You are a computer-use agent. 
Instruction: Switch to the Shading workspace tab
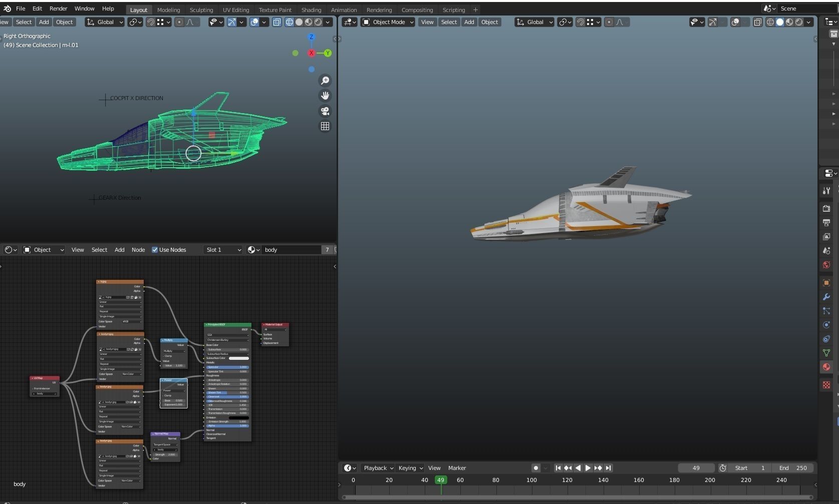(x=311, y=10)
